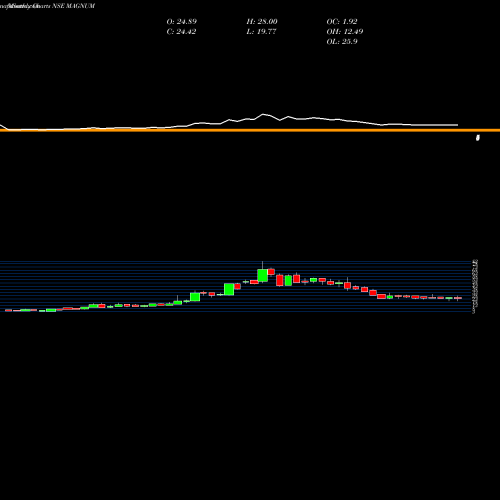
Task: Click the OH: 12.49 value
Action: pyautogui.click(x=345, y=31)
